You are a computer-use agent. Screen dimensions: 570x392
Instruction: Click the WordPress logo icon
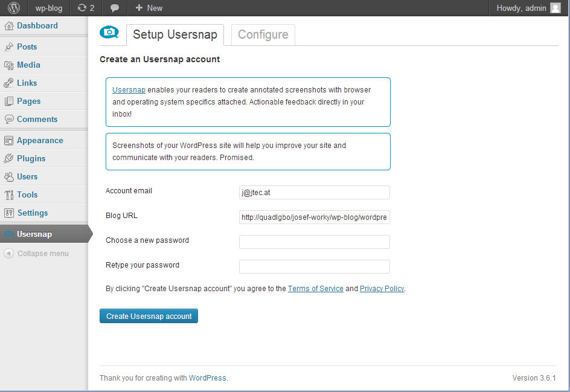coord(14,8)
